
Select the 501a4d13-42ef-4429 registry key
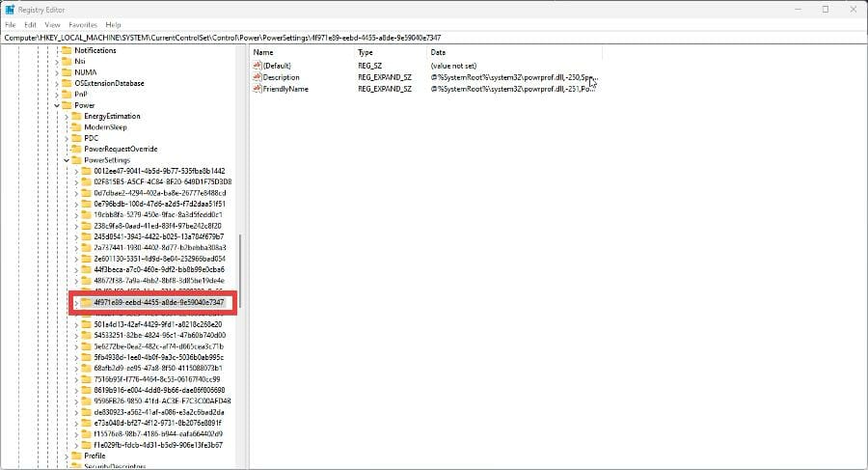click(158, 324)
